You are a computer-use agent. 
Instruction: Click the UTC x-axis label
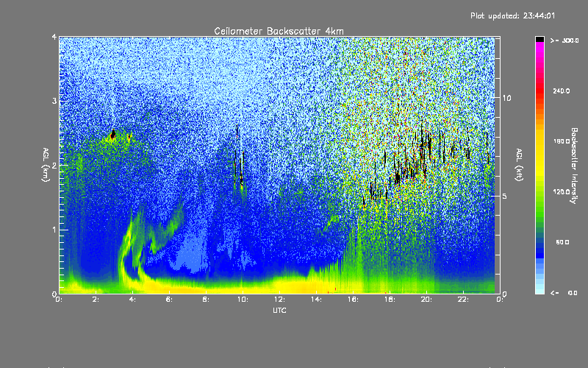coord(279,310)
